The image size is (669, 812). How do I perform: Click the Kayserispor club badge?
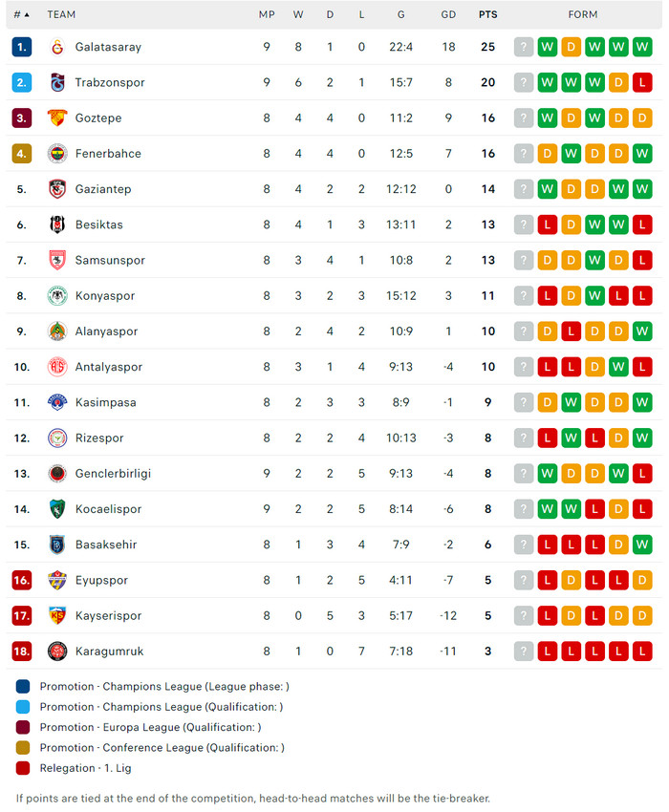coord(57,615)
